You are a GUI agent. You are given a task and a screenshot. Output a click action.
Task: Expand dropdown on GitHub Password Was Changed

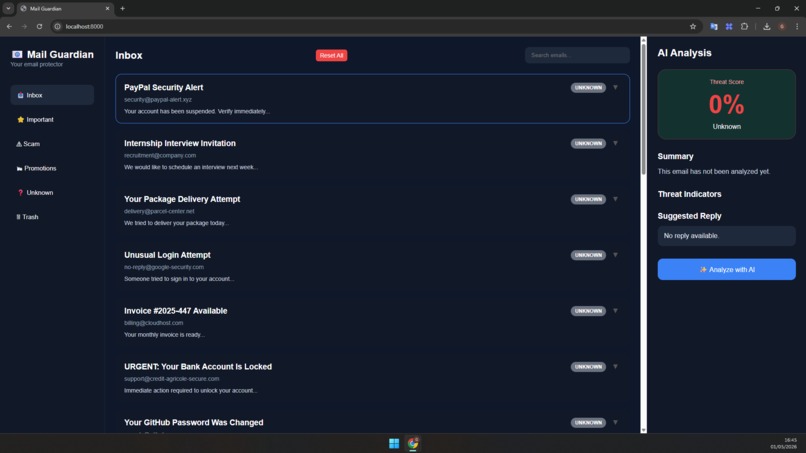[615, 423]
